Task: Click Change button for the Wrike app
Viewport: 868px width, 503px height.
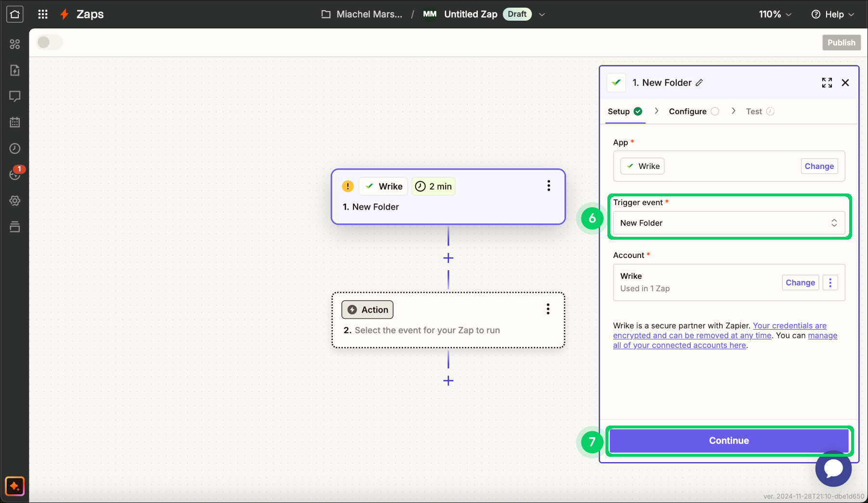Action: (818, 166)
